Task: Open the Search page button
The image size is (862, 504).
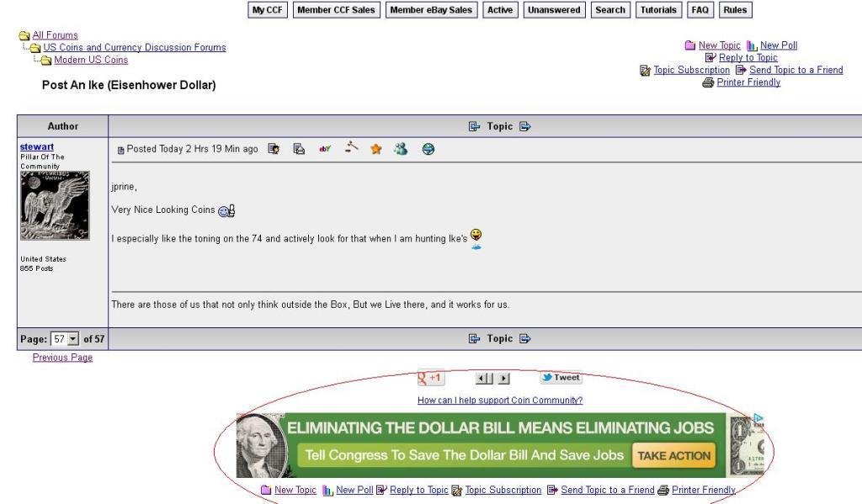Action: tap(610, 10)
